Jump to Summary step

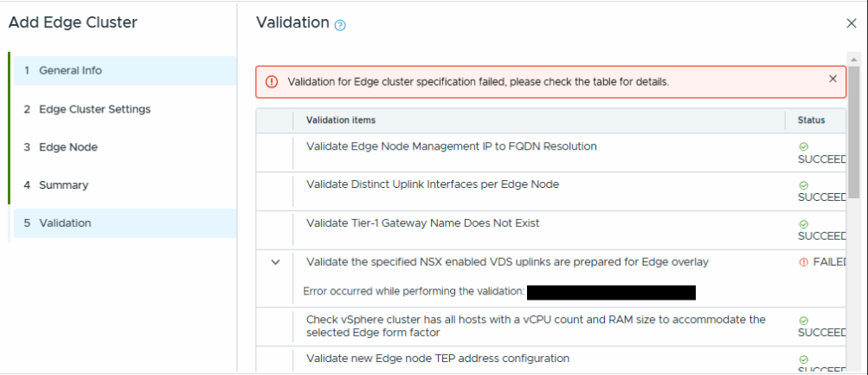coord(63,185)
